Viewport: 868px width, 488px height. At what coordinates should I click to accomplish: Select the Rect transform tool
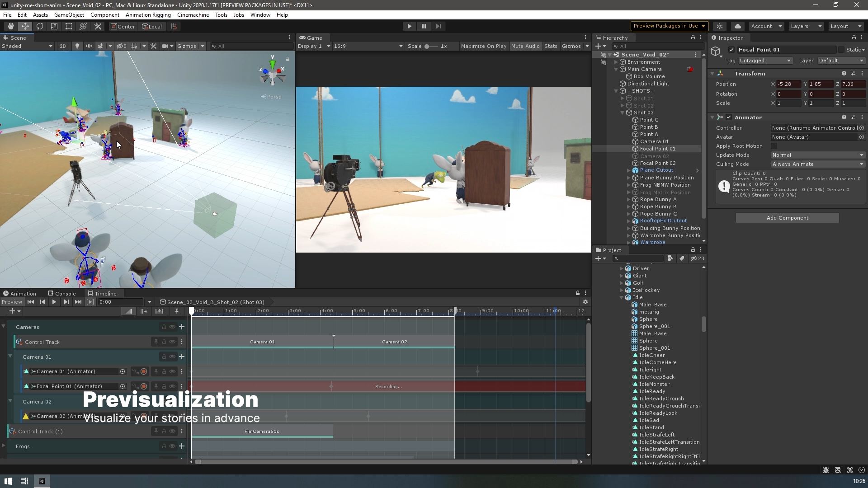tap(69, 26)
